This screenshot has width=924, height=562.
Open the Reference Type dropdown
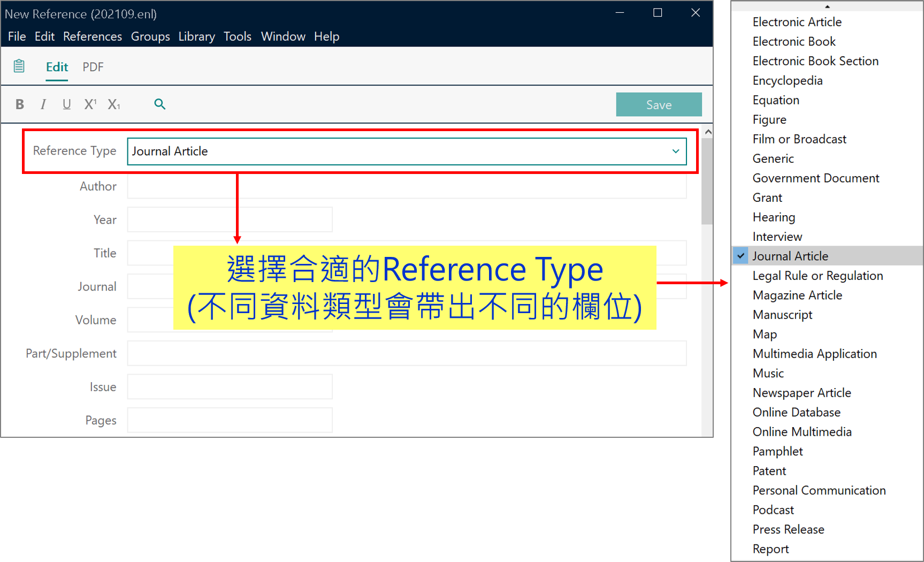407,151
